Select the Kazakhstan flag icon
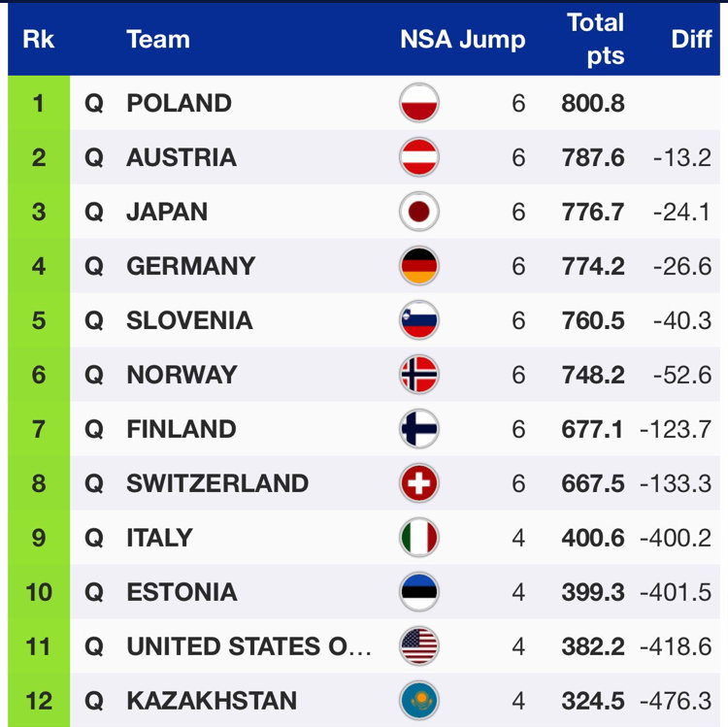 419,701
